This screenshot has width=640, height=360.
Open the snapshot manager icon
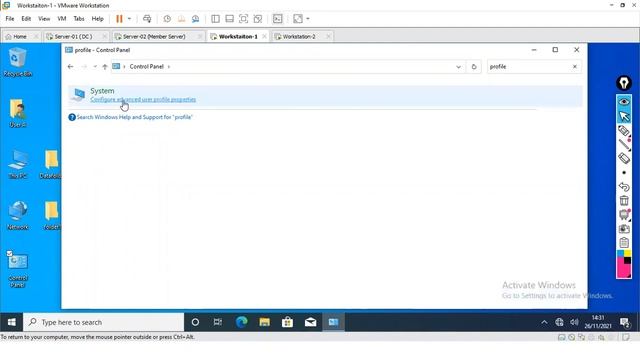tap(196, 19)
